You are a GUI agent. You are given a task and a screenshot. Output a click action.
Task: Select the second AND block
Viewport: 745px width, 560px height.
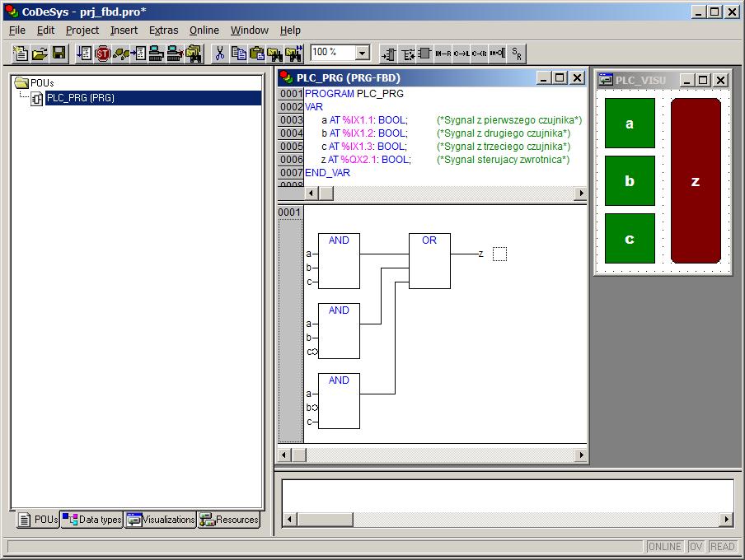[x=339, y=330]
